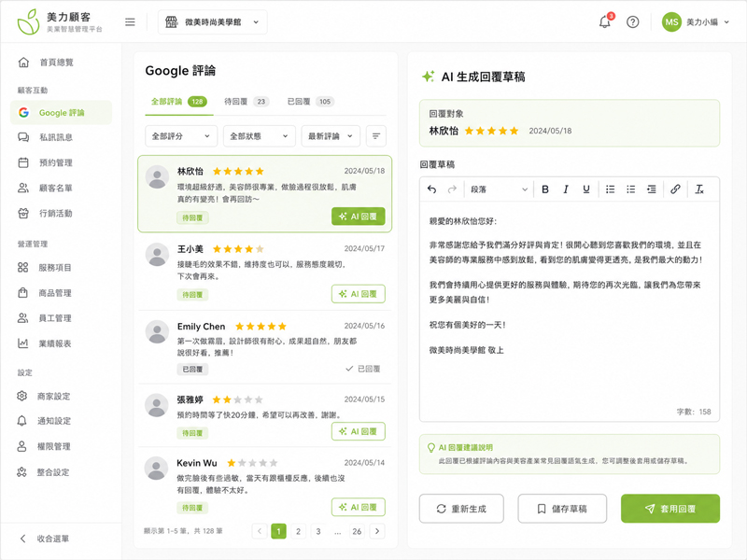Screen dimensions: 747x560
Task: Switch to the 待回覆 tab
Action: pyautogui.click(x=247, y=102)
